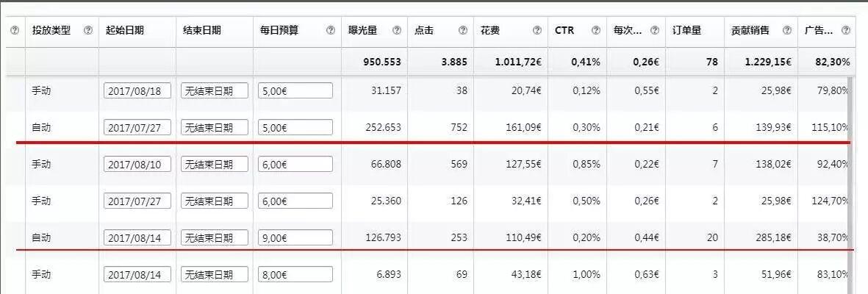
Task: Click the 订单量 column header
Action: (x=686, y=31)
